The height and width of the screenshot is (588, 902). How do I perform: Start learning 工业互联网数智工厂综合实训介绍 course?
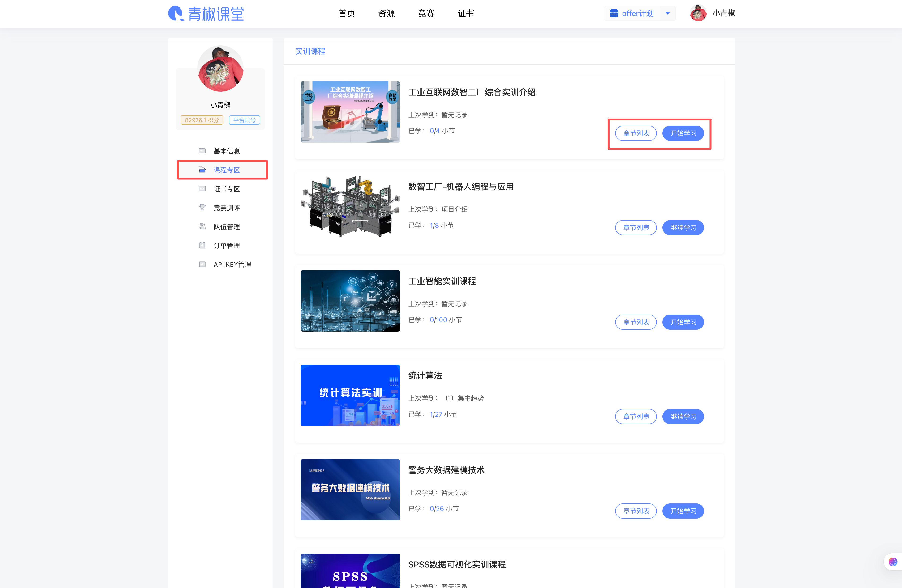tap(683, 133)
